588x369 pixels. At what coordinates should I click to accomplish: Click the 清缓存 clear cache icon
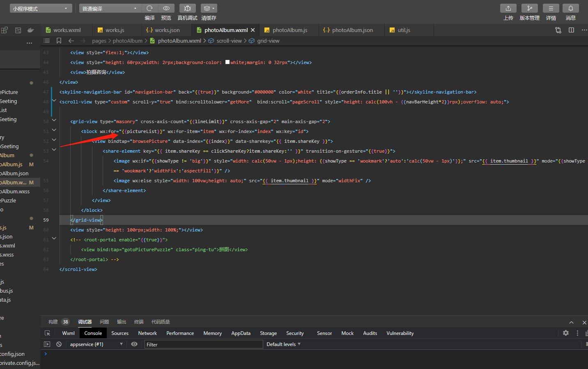209,8
